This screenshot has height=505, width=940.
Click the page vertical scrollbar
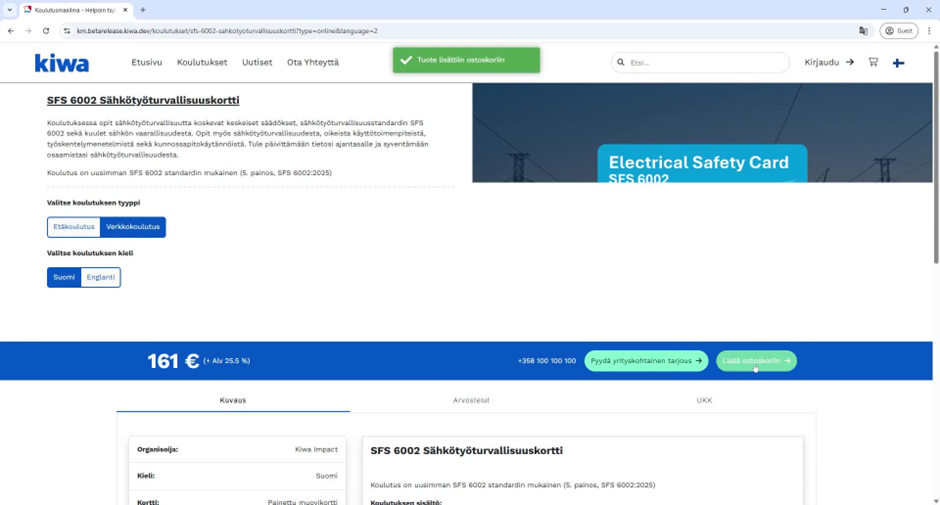(x=936, y=157)
